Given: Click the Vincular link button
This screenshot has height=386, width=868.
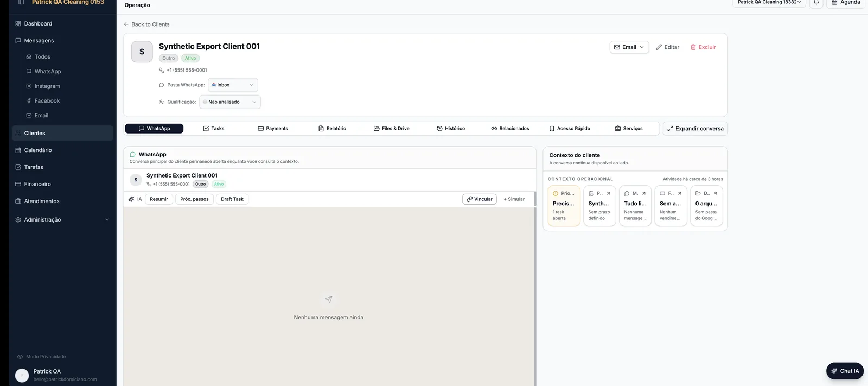Looking at the screenshot, I should pos(480,199).
